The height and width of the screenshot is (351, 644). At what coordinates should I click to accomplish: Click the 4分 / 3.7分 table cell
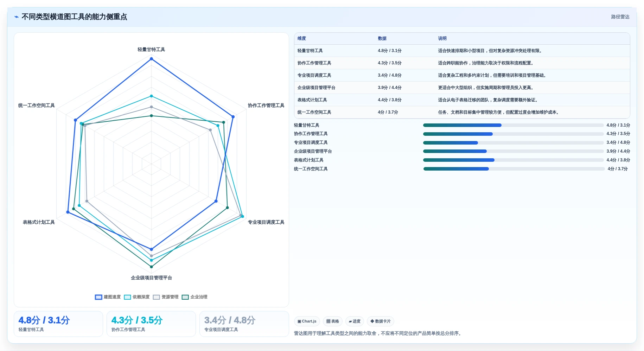coord(388,112)
